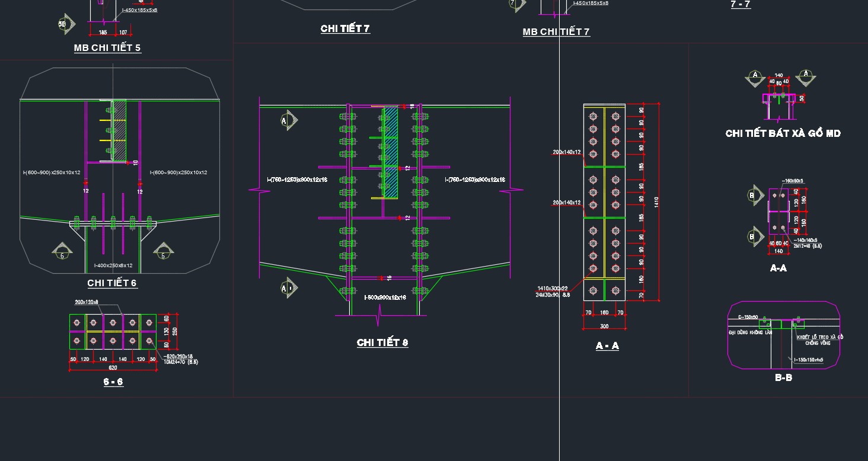
Task: Click the upper section marker A in Chi Tiết 8
Action: [287, 121]
